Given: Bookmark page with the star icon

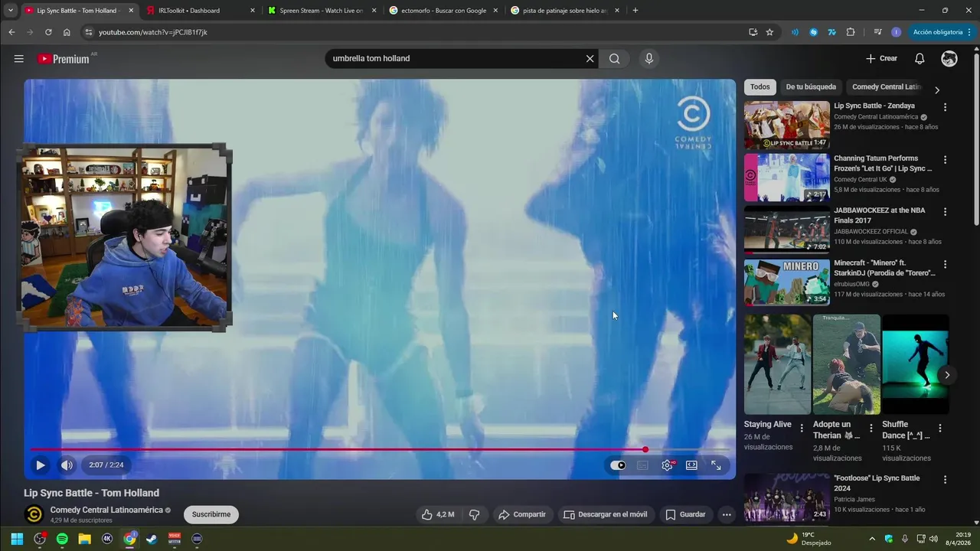Looking at the screenshot, I should [x=770, y=32].
